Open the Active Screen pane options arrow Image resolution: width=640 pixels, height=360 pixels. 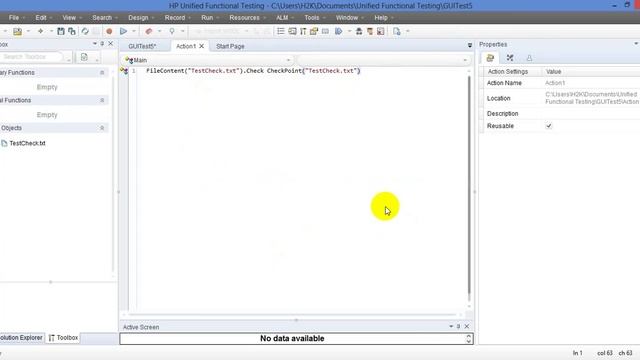[x=451, y=327]
